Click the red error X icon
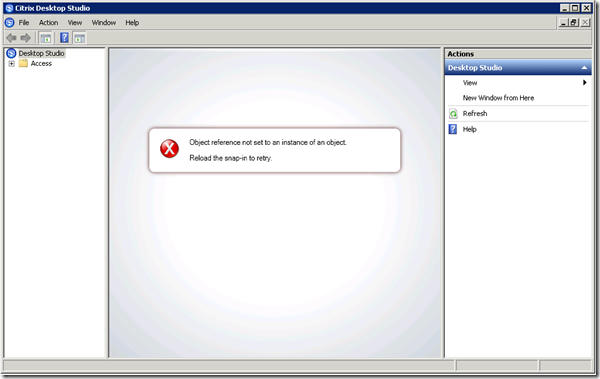Image resolution: width=600 pixels, height=379 pixels. (169, 149)
